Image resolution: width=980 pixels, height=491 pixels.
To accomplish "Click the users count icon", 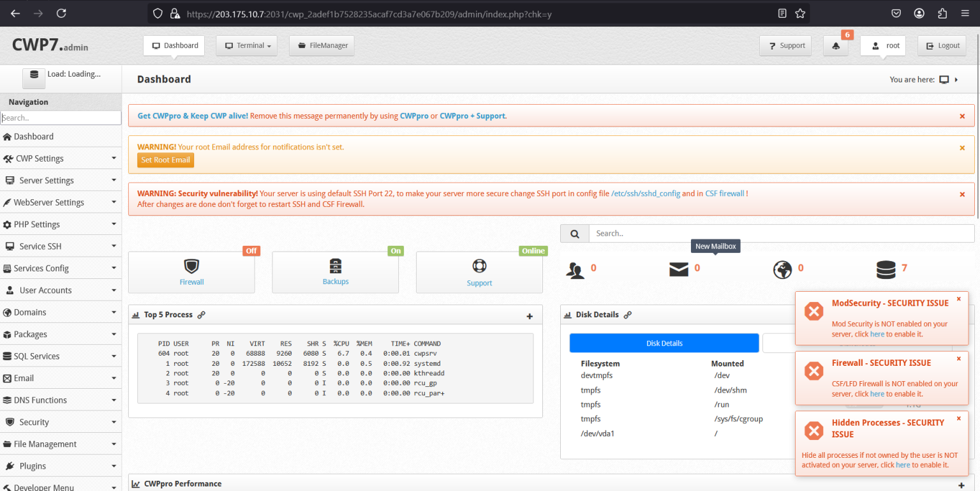I will pyautogui.click(x=575, y=270).
